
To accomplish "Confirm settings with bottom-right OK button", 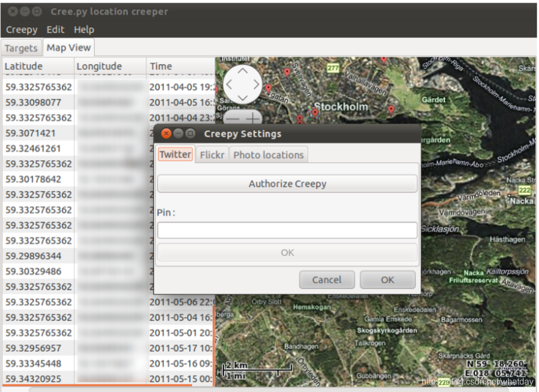I will click(388, 280).
